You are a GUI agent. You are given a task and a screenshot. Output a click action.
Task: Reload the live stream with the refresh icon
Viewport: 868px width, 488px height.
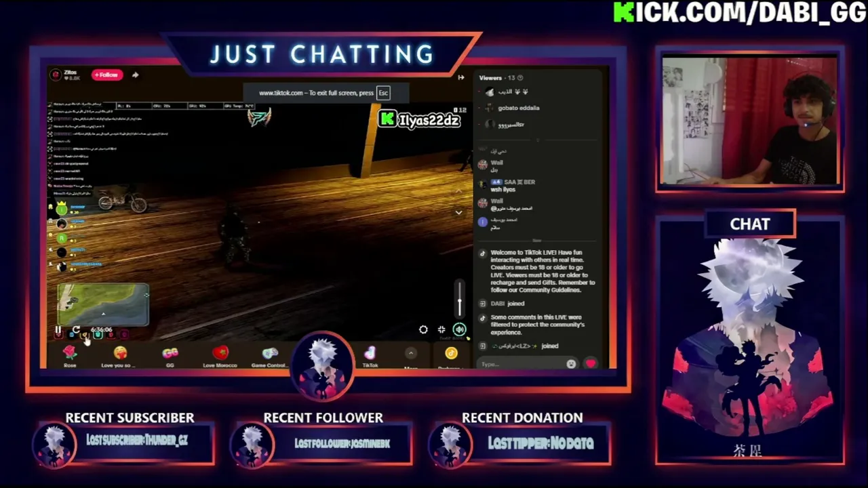tap(75, 330)
